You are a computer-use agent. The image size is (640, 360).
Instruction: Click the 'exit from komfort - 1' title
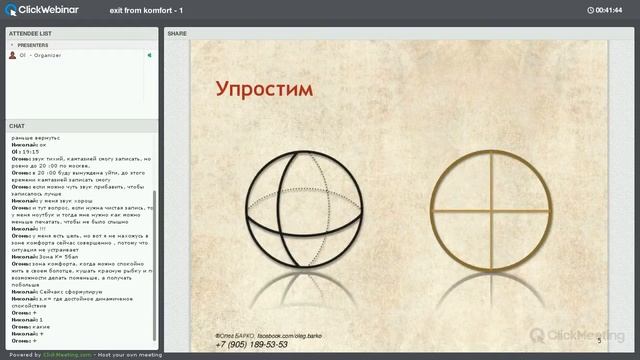click(x=146, y=11)
